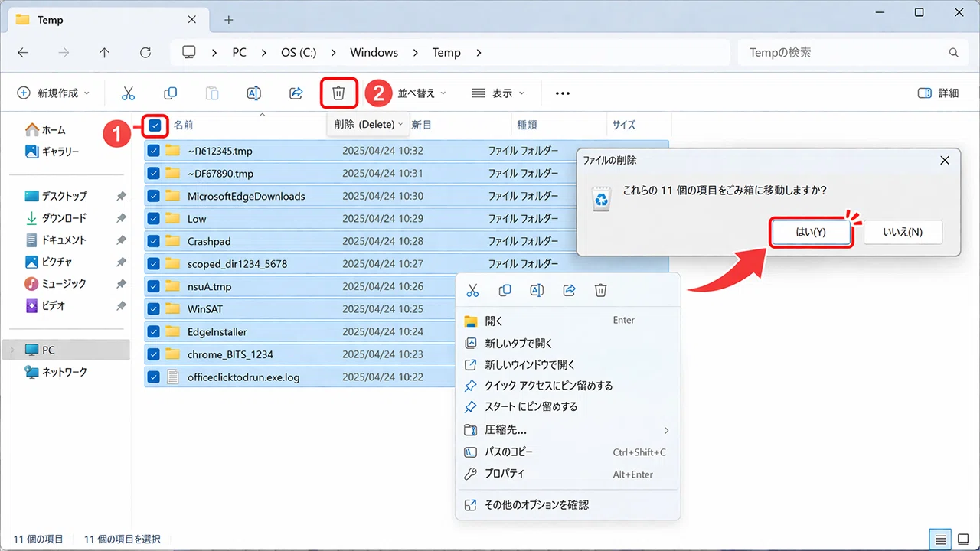The height and width of the screenshot is (551, 980).
Task: Click the Copy icon in the command bar
Action: (x=170, y=93)
